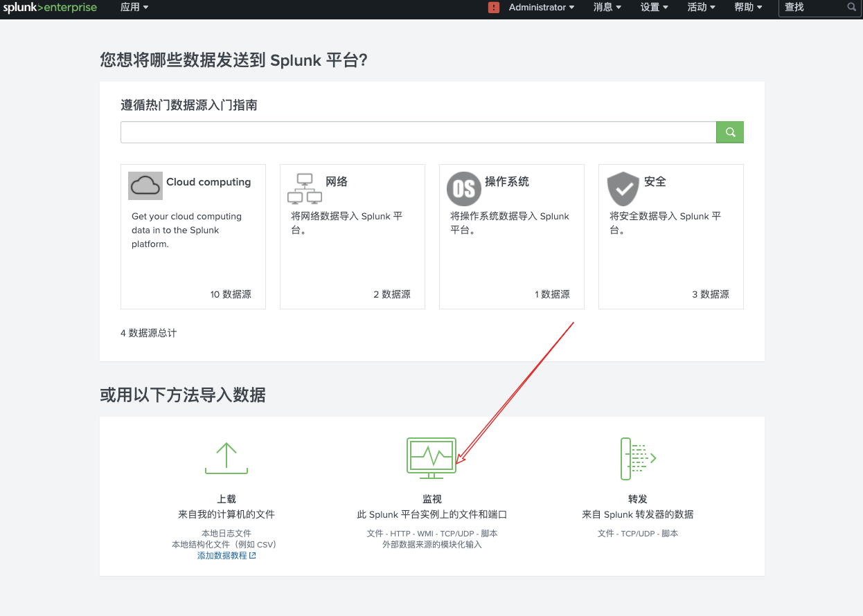The image size is (863, 616).
Task: Click 外部数据来源的模块化输入 text
Action: point(432,545)
